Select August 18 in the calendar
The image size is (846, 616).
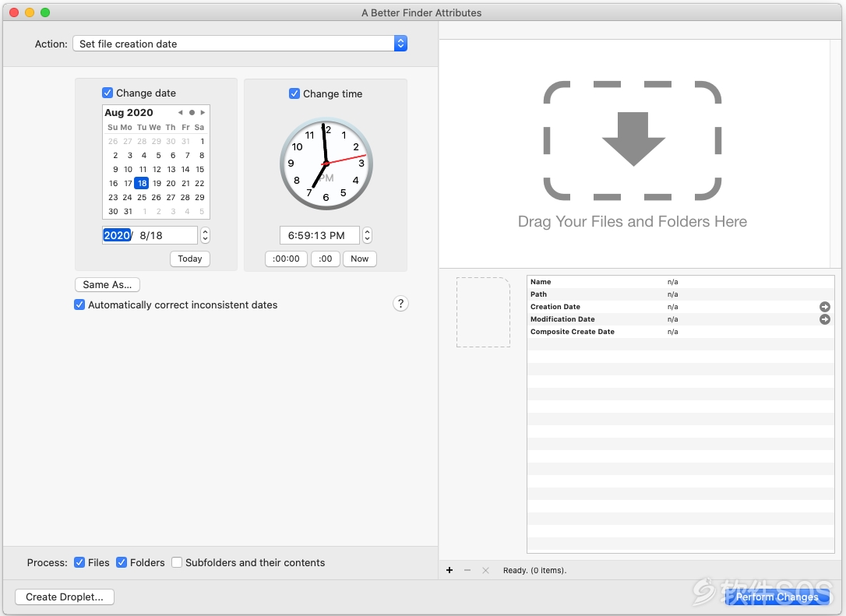click(x=141, y=183)
